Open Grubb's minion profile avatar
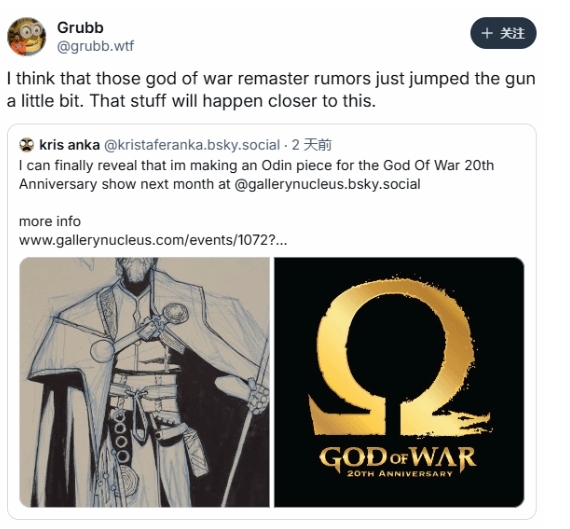Image resolution: width=570 pixels, height=529 pixels. (x=27, y=36)
